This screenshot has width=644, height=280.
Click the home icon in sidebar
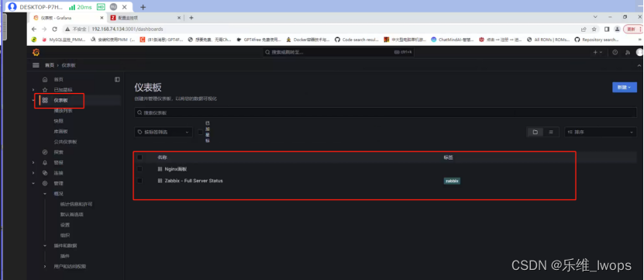tap(45, 79)
